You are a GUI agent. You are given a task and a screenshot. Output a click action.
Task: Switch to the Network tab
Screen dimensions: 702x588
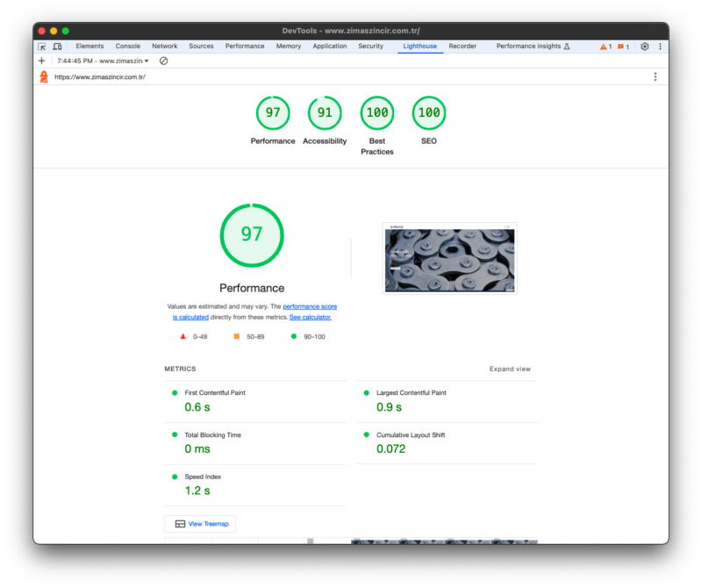coord(164,47)
